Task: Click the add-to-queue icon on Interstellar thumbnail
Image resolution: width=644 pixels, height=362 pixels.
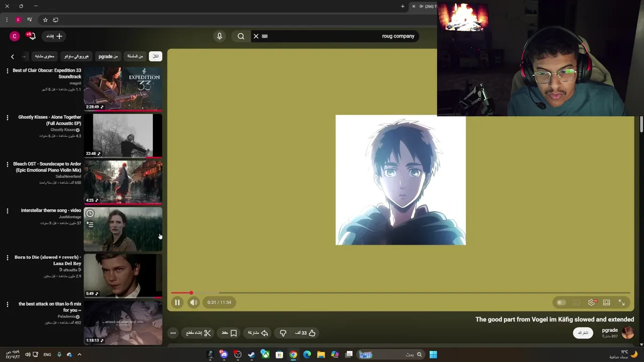Action: coord(90,225)
